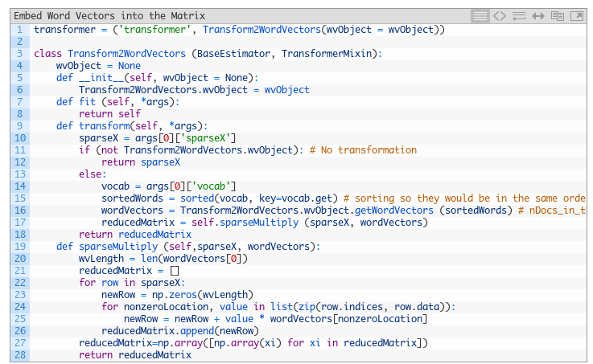
Task: Click 'return self' on line 8
Action: pyautogui.click(x=109, y=114)
